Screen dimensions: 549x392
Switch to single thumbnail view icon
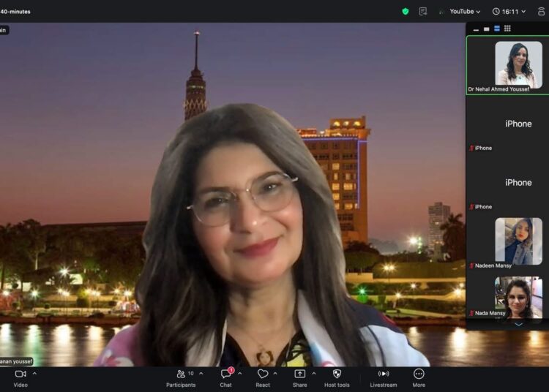point(486,29)
